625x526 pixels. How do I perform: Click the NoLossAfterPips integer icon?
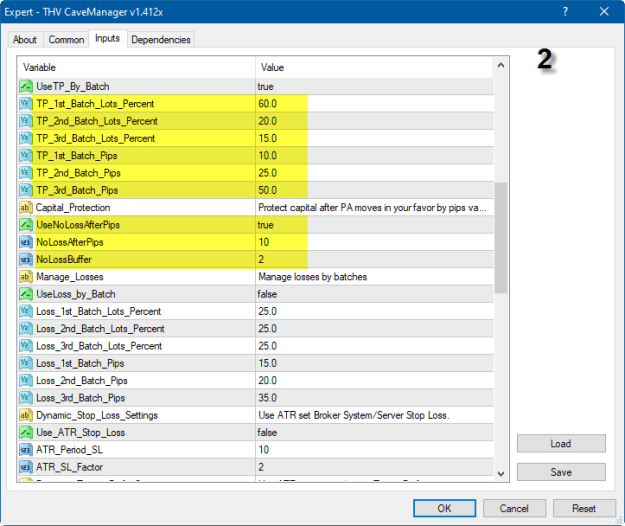pyautogui.click(x=26, y=242)
